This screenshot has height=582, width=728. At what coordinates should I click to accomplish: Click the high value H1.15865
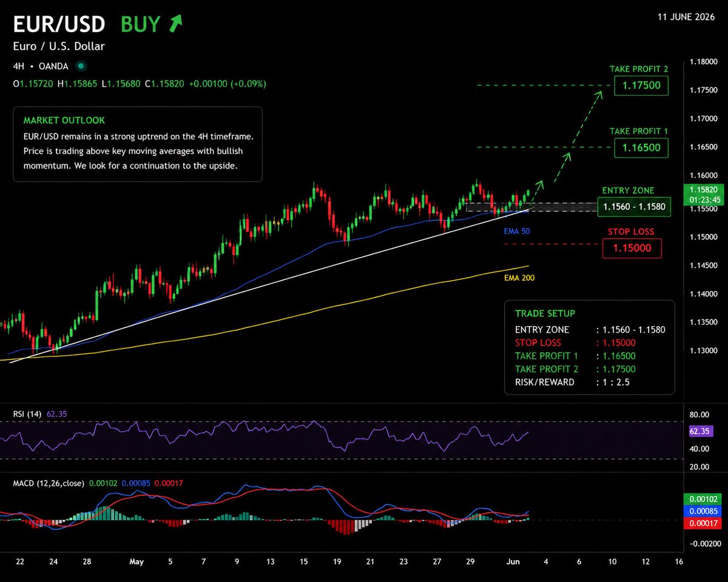79,83
